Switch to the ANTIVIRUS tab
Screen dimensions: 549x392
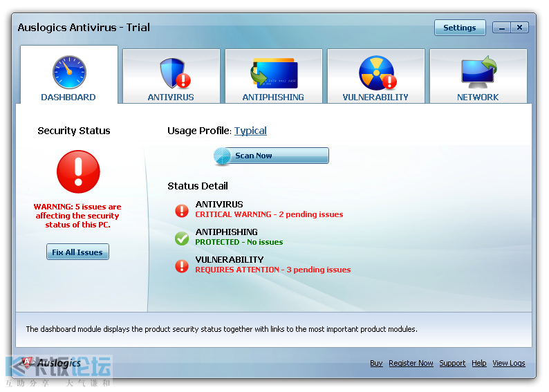click(171, 97)
